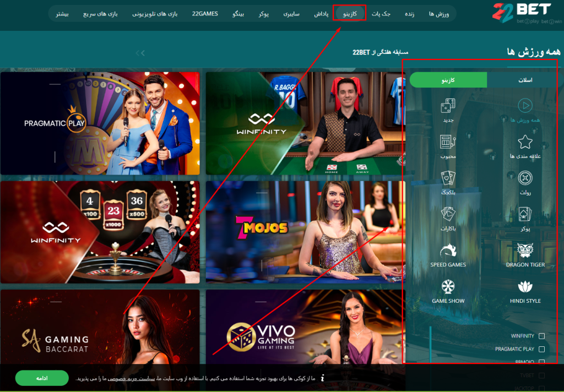Click the sidebar's vertical teal scrollbar
The image size is (564, 392).
point(430,345)
